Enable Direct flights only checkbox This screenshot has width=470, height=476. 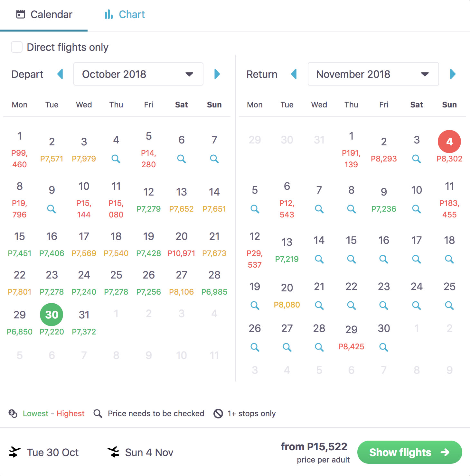[x=17, y=47]
